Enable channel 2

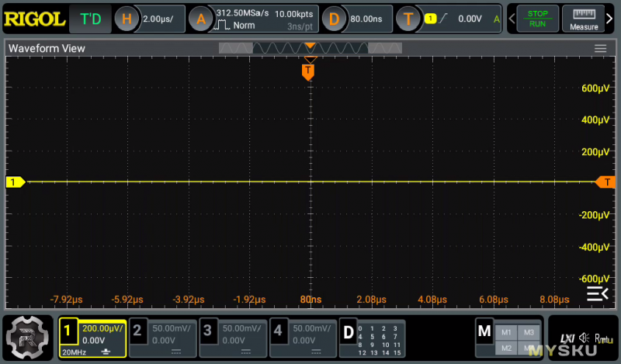pos(137,333)
